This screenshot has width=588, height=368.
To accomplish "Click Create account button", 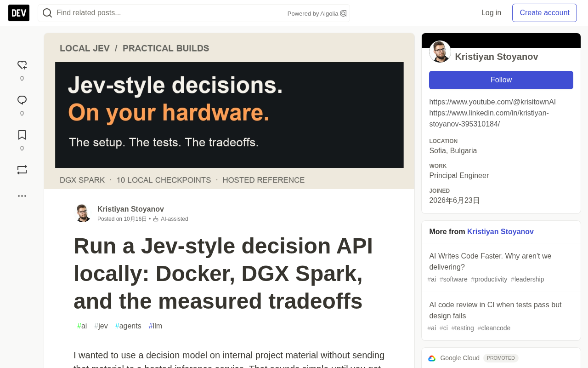I will [x=544, y=13].
